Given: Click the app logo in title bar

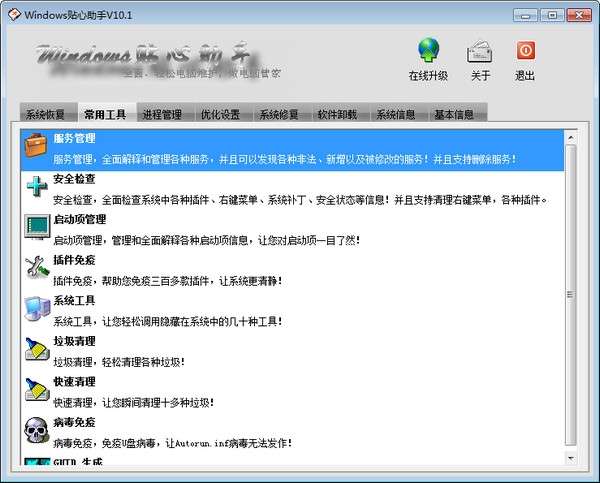Looking at the screenshot, I should [x=14, y=15].
